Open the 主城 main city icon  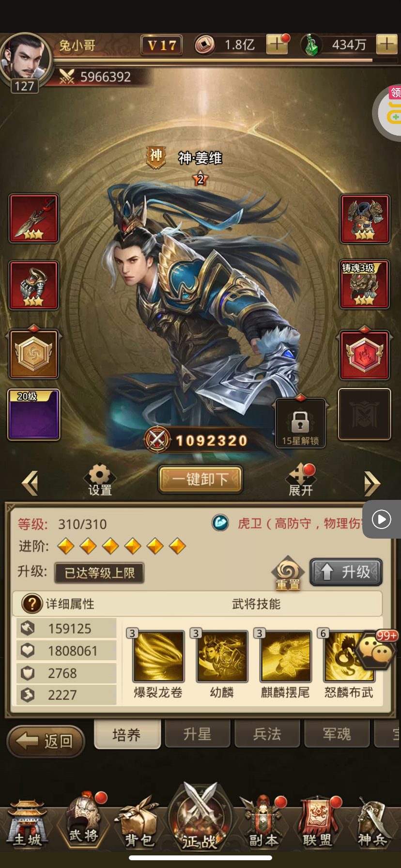point(28,823)
